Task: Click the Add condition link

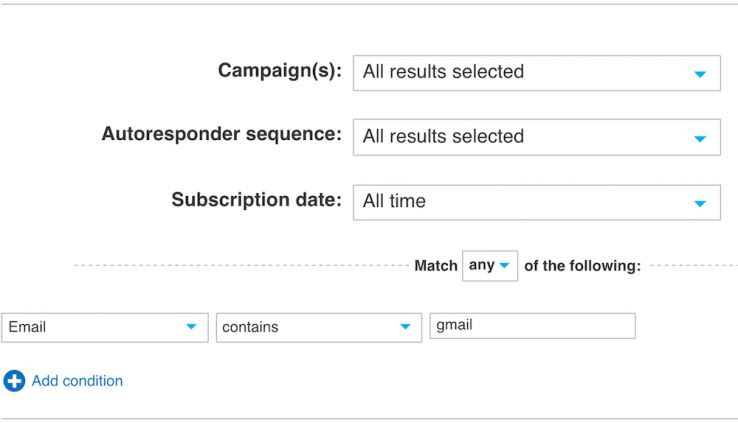Action: click(x=77, y=381)
